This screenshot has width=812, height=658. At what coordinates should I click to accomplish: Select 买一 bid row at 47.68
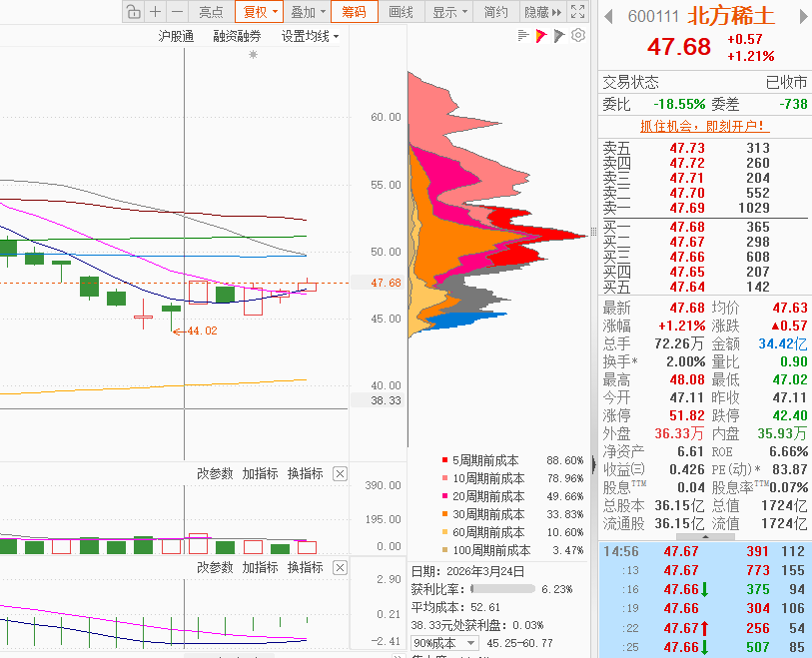705,227
